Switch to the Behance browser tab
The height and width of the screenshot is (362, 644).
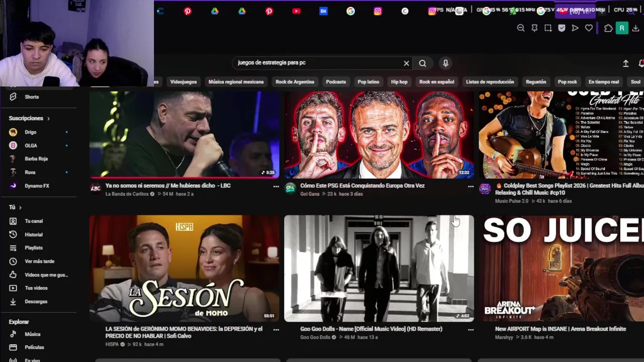pos(324,11)
